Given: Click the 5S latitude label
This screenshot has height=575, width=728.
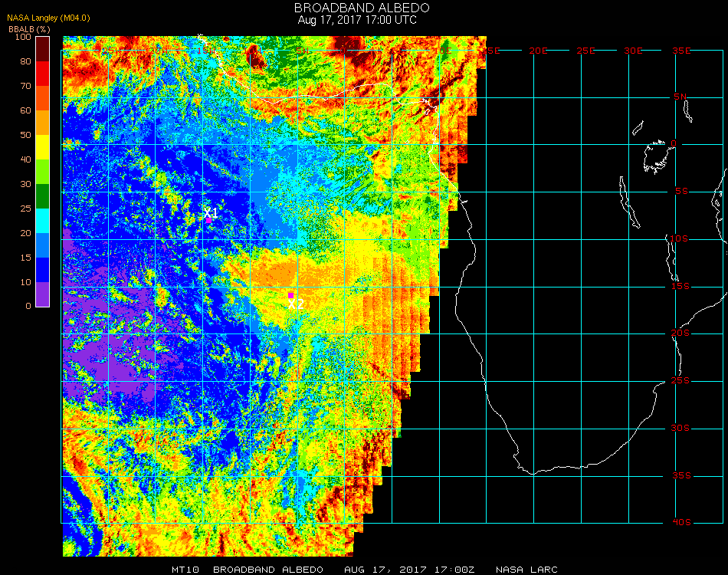Looking at the screenshot, I should (681, 192).
